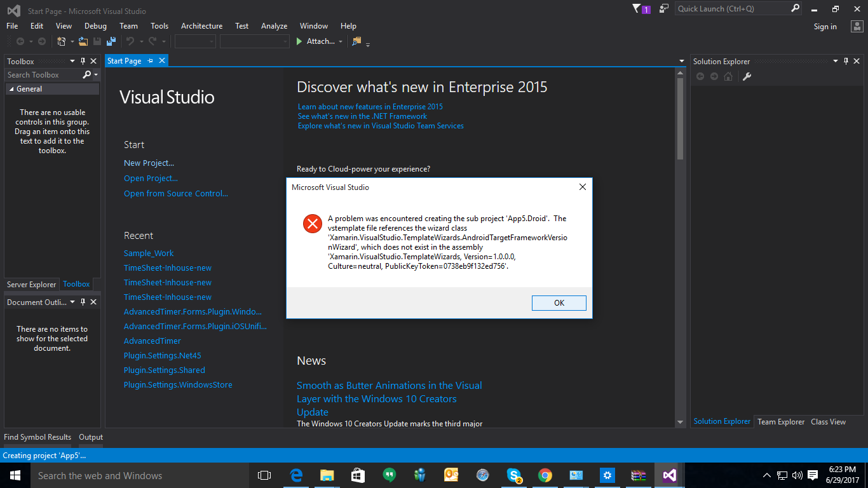This screenshot has height=488, width=868.
Task: Click Open from Source Control... link
Action: click(x=176, y=194)
